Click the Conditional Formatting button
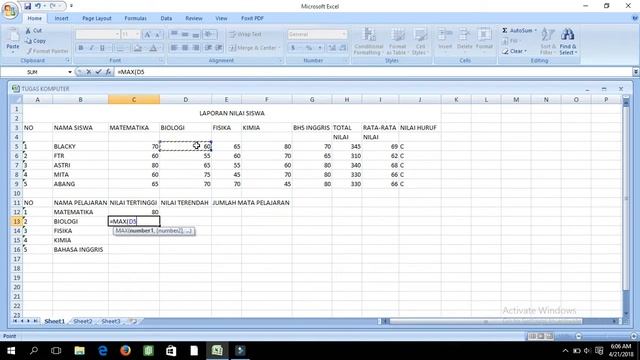This screenshot has height=360, width=640. click(x=369, y=41)
